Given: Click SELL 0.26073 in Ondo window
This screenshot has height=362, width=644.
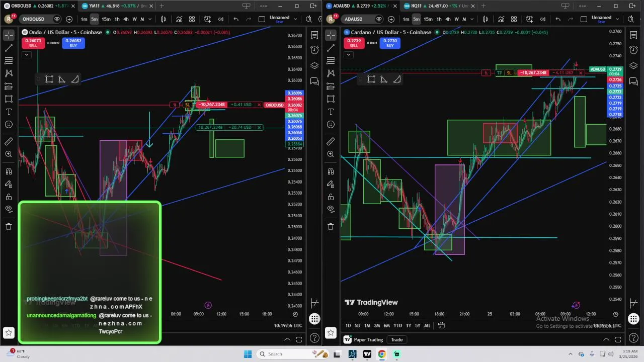Looking at the screenshot, I should [x=33, y=43].
